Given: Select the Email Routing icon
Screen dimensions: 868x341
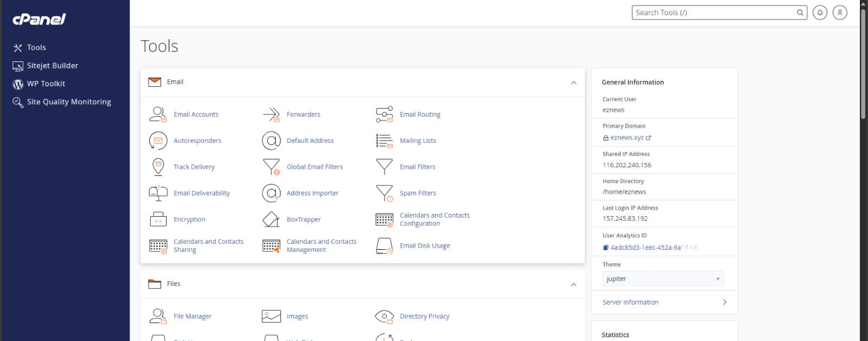Looking at the screenshot, I should (384, 114).
